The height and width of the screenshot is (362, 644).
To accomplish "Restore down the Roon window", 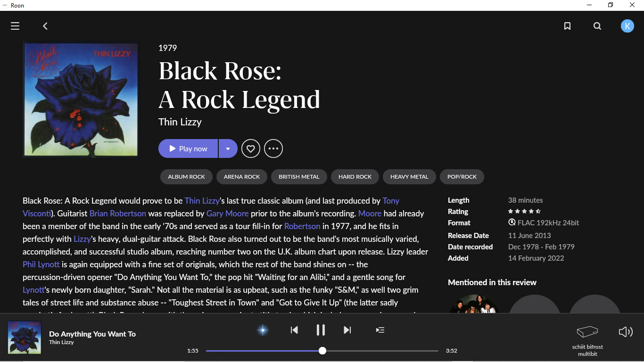I will [611, 5].
